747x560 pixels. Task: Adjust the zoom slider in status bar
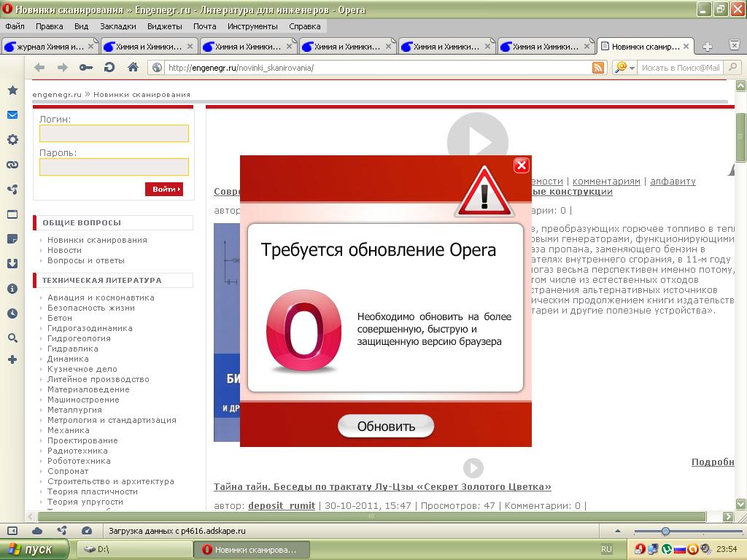coord(665,531)
